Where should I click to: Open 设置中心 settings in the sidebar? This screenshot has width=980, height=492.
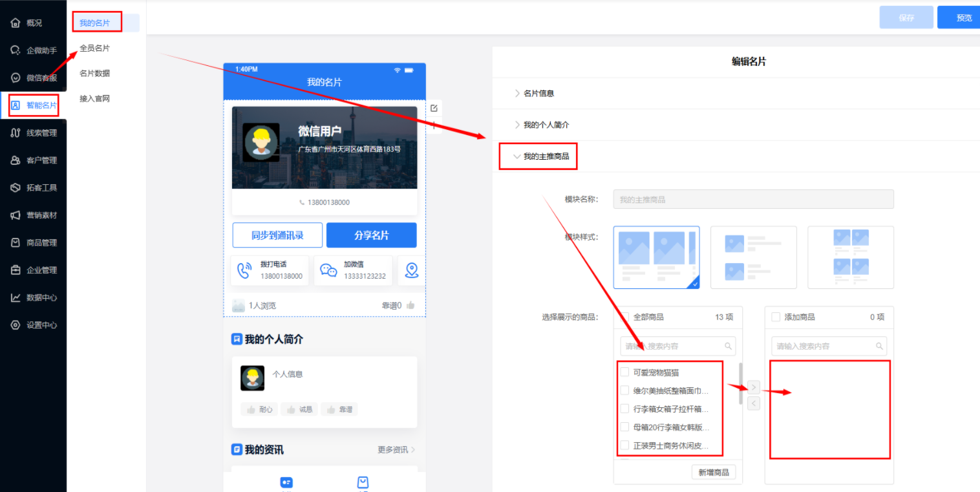(33, 325)
